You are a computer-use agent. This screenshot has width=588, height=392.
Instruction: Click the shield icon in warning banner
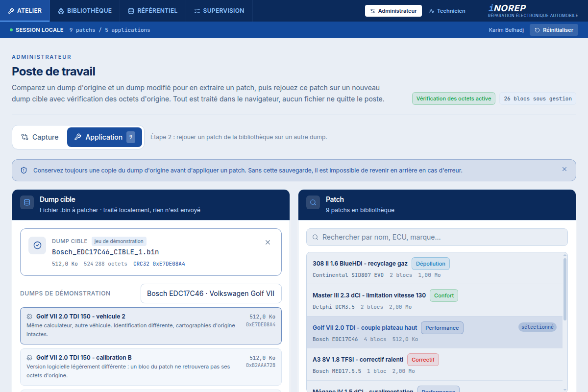tap(24, 170)
